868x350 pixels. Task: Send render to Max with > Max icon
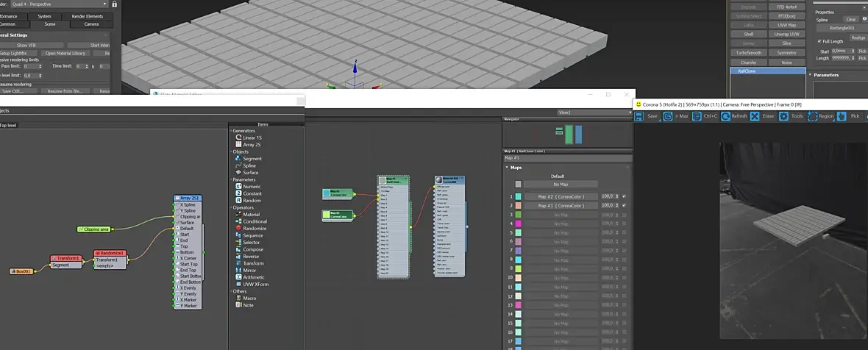coord(668,116)
